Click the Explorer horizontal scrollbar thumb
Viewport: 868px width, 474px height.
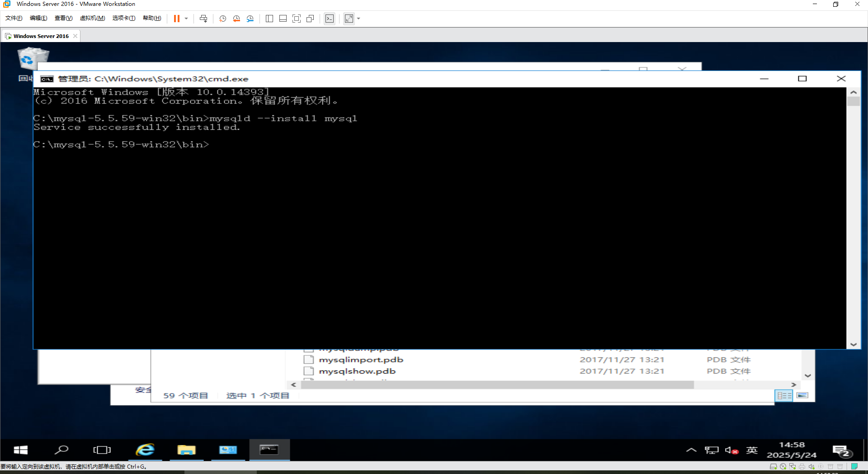pos(497,385)
